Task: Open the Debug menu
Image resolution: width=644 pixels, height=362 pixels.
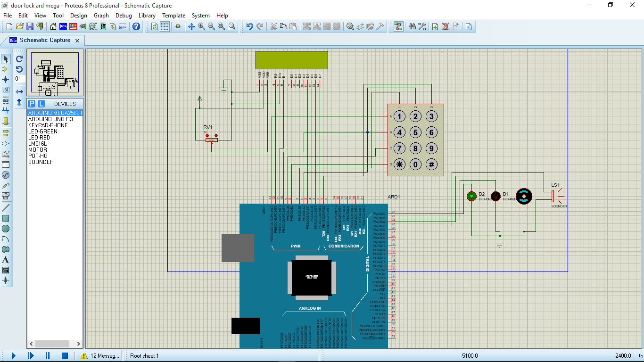Action: click(x=124, y=16)
